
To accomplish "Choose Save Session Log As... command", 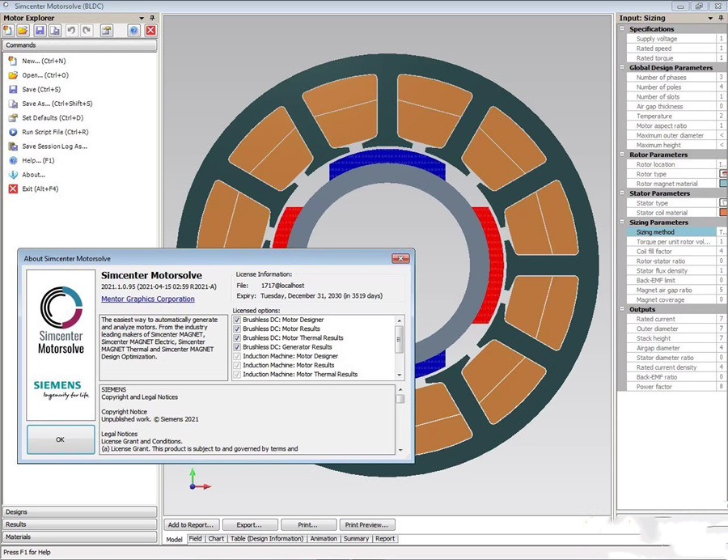I will (x=54, y=146).
